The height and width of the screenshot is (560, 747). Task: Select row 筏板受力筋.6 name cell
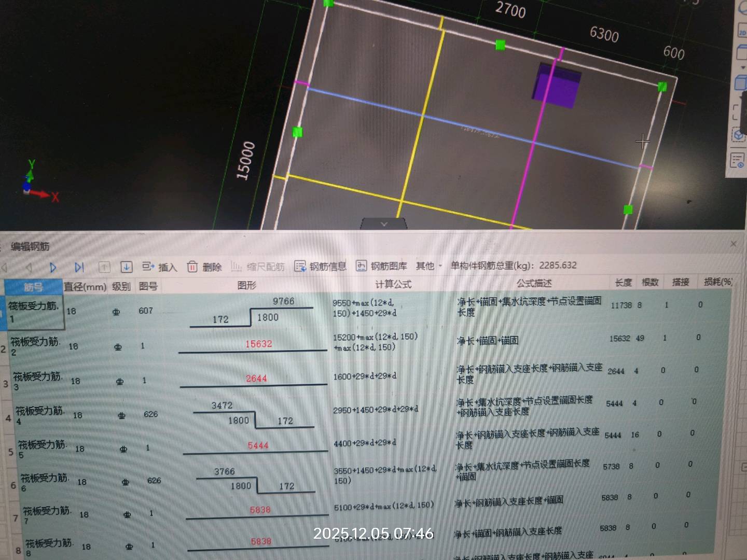(45, 482)
